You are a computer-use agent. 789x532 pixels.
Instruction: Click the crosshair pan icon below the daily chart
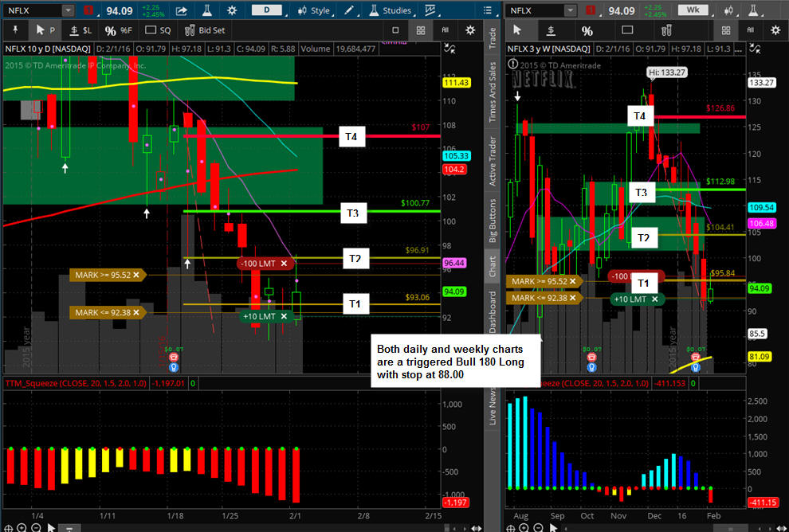8,528
